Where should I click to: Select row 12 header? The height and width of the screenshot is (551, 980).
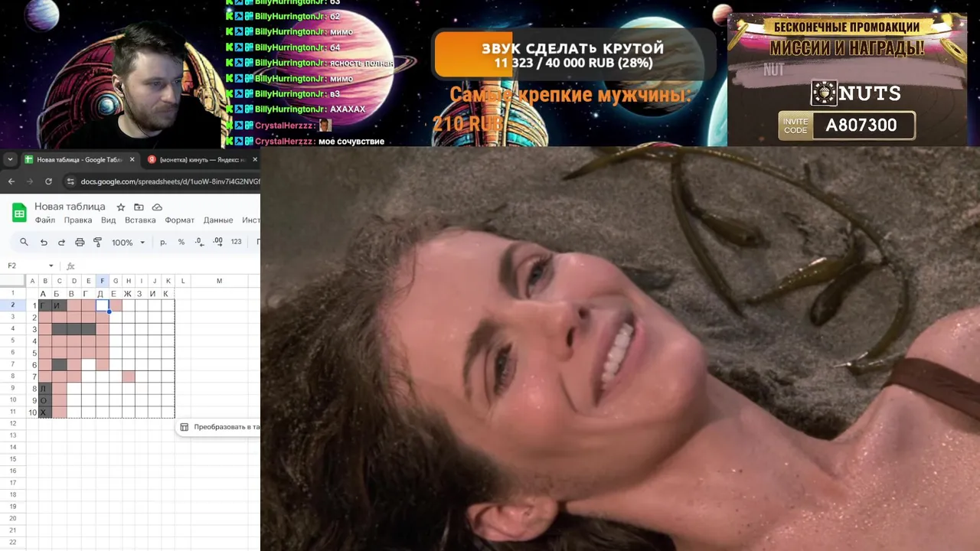[x=13, y=423]
